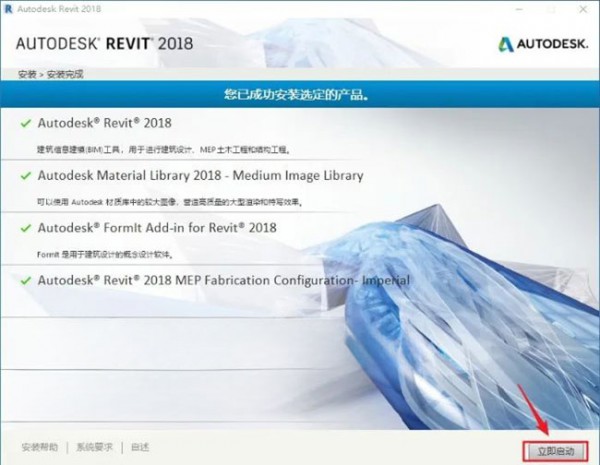The height and width of the screenshot is (465, 600).
Task: Click the BIM description under Revit 2018
Action: 163,150
